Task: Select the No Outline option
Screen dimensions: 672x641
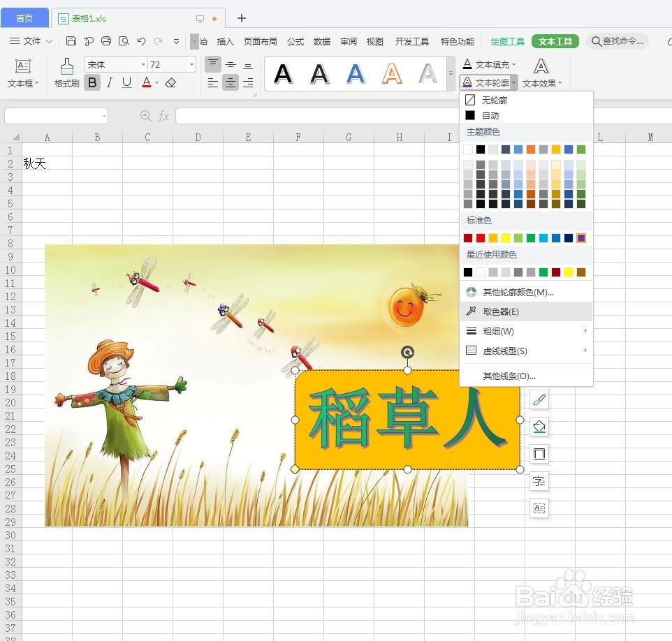Action: 526,100
